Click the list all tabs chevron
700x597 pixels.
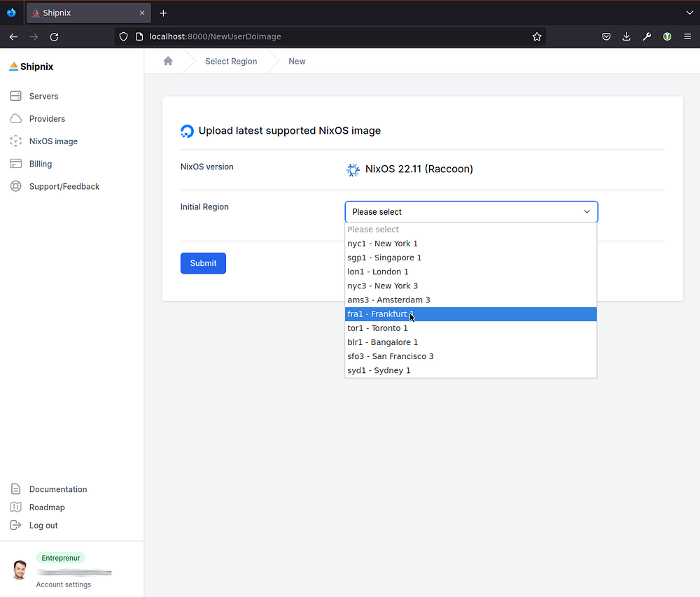click(x=689, y=13)
